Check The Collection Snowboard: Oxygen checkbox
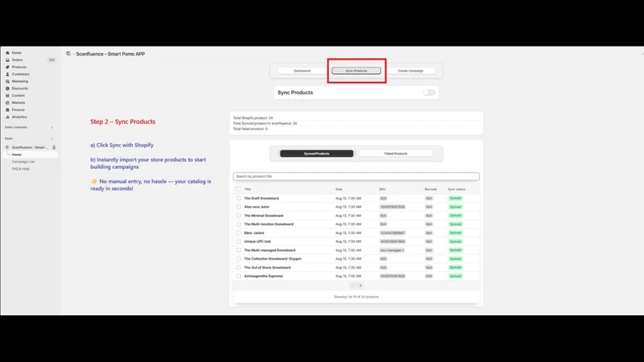This screenshot has height=362, width=644. [238, 259]
